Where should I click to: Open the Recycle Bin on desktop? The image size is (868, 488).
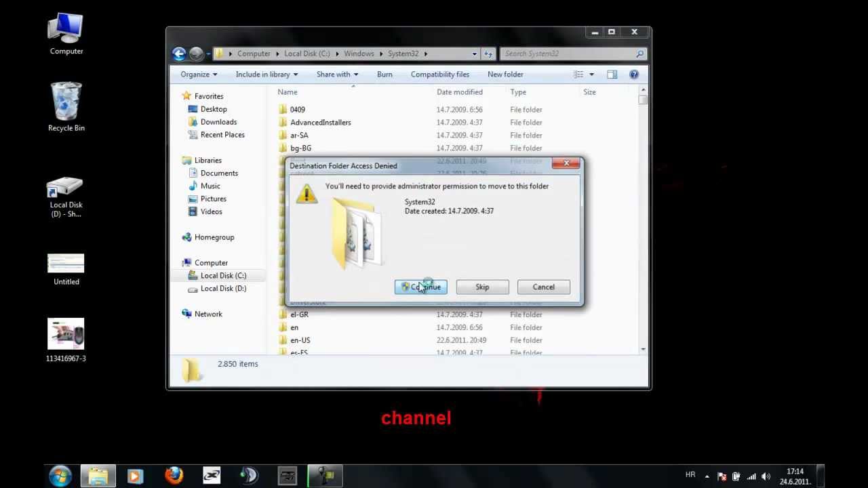[65, 102]
